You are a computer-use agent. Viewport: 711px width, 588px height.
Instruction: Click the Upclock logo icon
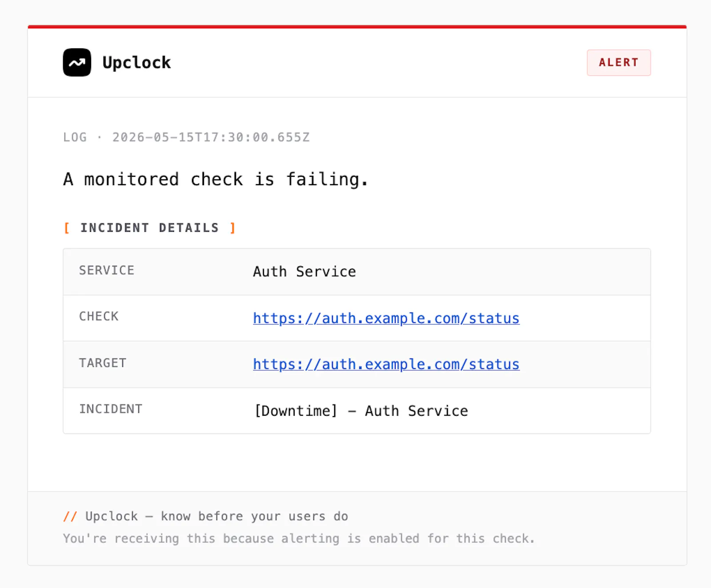click(x=77, y=63)
